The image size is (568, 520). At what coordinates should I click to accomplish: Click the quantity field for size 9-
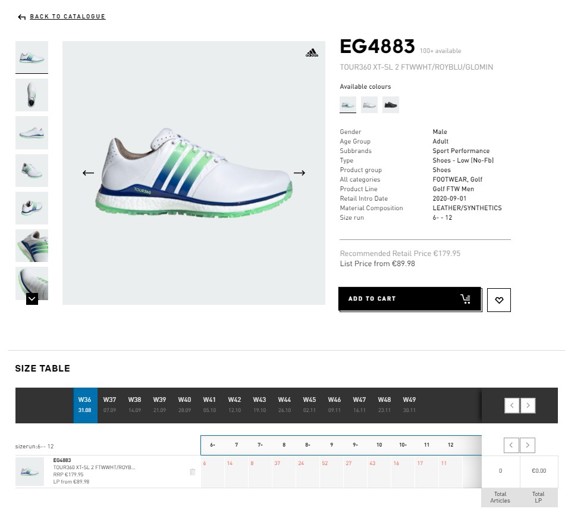point(355,472)
